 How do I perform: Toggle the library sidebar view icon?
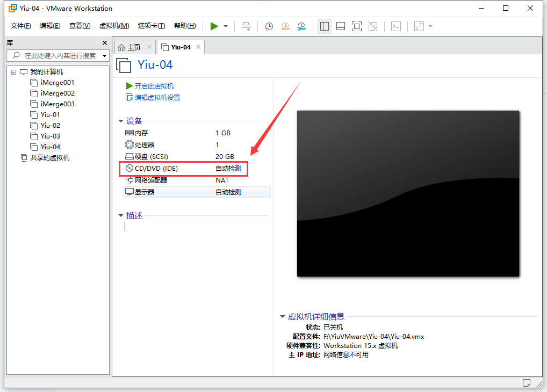(325, 26)
